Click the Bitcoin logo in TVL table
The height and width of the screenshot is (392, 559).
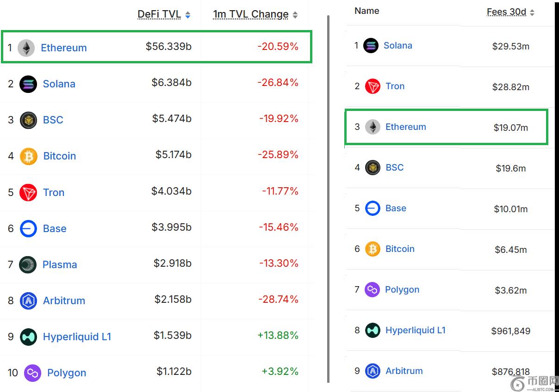[28, 156]
